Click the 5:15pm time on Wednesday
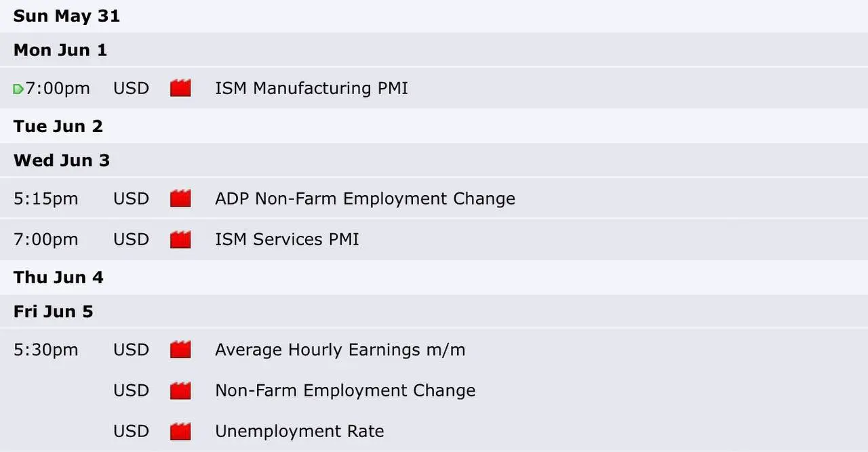The height and width of the screenshot is (452, 868). pos(45,199)
